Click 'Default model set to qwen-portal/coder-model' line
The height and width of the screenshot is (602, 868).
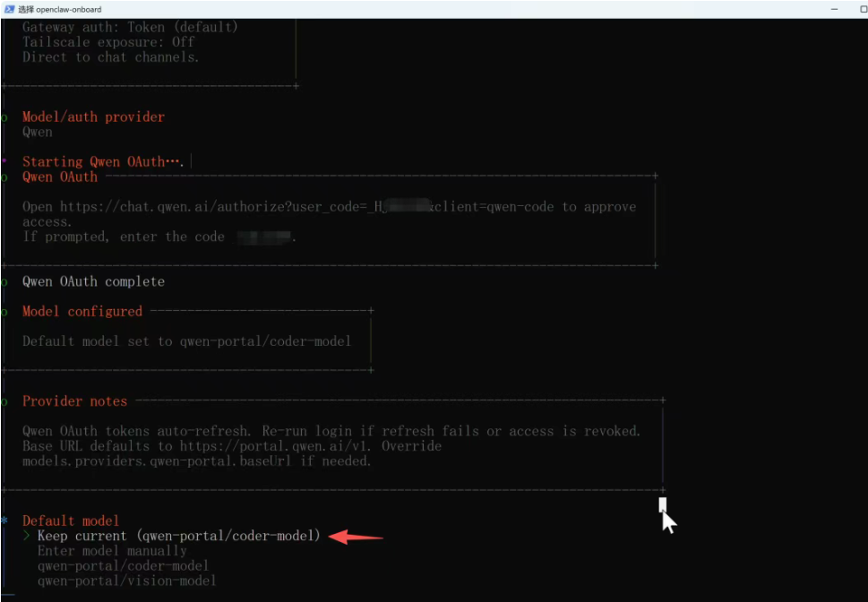186,341
